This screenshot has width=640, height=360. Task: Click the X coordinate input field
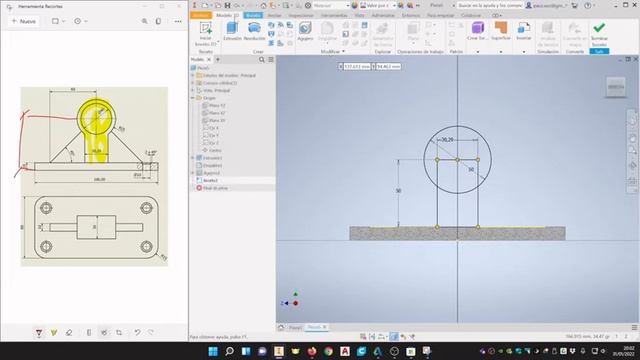356,67
